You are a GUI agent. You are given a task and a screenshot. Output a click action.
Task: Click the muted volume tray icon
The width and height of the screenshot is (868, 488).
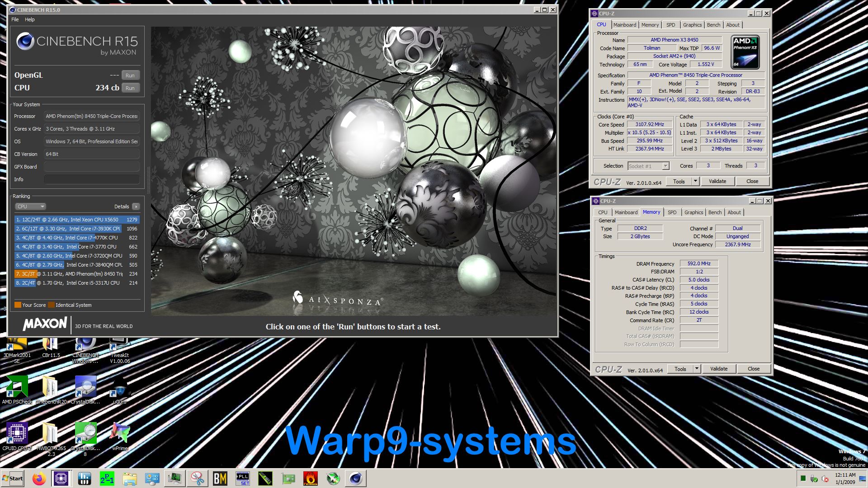click(825, 479)
